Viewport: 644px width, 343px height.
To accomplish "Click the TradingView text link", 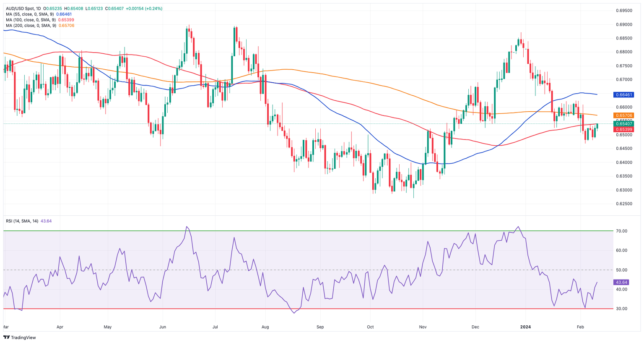I will pos(23,338).
